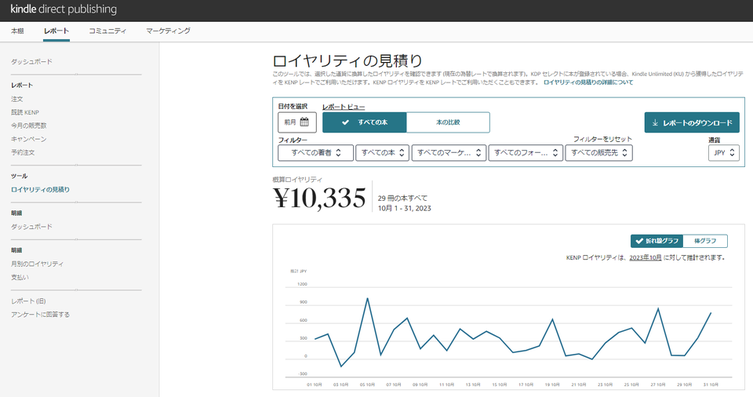Open the 本棚 tab

pyautogui.click(x=17, y=31)
